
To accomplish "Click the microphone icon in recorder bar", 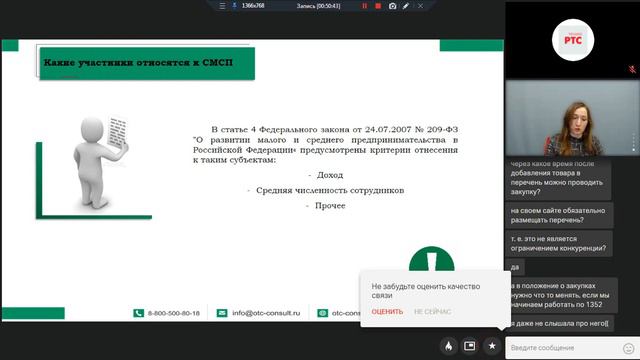I will tap(235, 6).
